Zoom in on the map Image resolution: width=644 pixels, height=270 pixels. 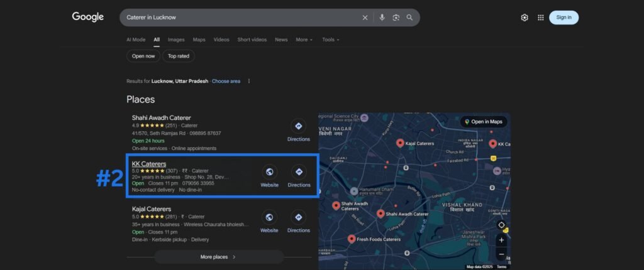click(x=501, y=240)
